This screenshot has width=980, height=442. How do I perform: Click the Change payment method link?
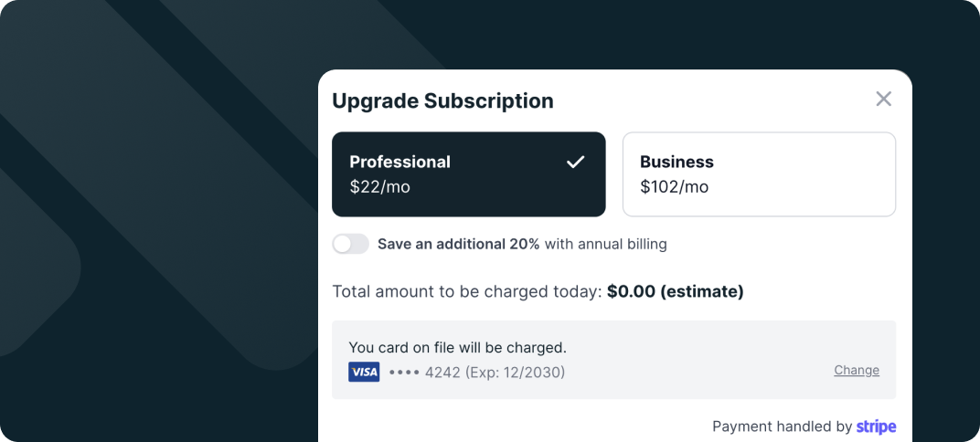pyautogui.click(x=857, y=370)
